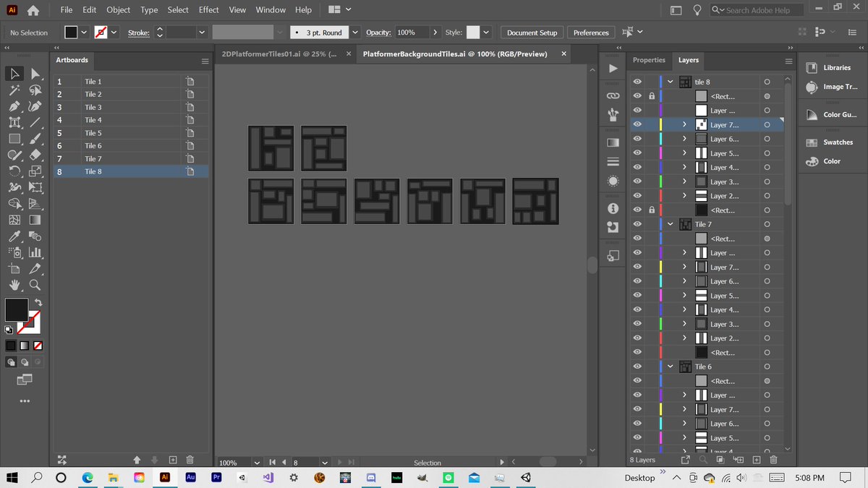Open the Opacity value dropdown arrow
The width and height of the screenshot is (868, 488).
(434, 33)
